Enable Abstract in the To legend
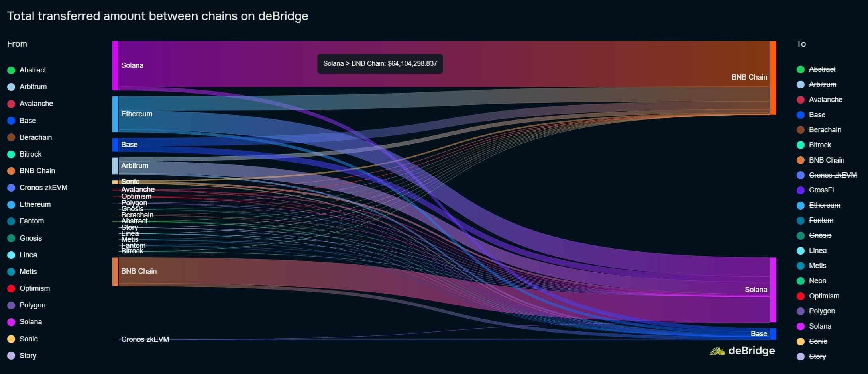Screen dimensions: 868x374 [x=816, y=69]
